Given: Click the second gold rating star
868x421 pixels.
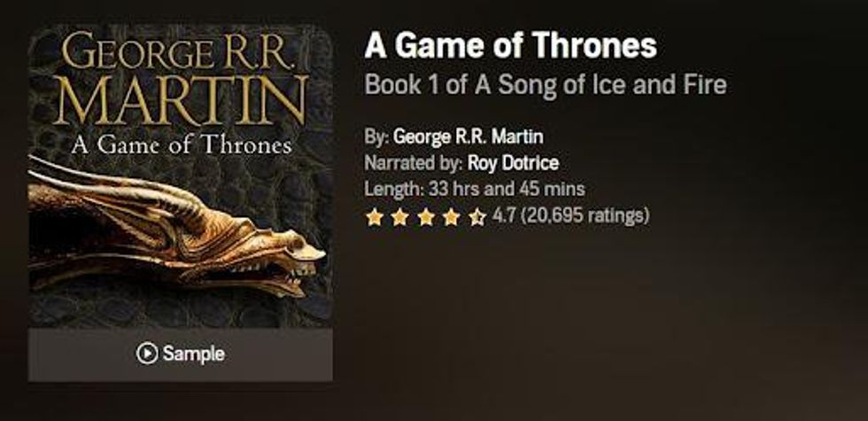Looking at the screenshot, I should click(399, 216).
